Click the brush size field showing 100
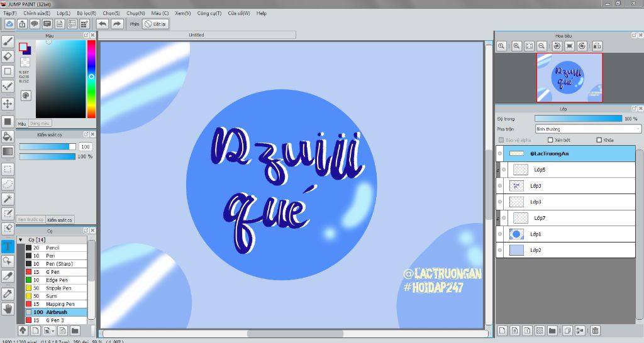The image size is (644, 343). click(x=86, y=146)
